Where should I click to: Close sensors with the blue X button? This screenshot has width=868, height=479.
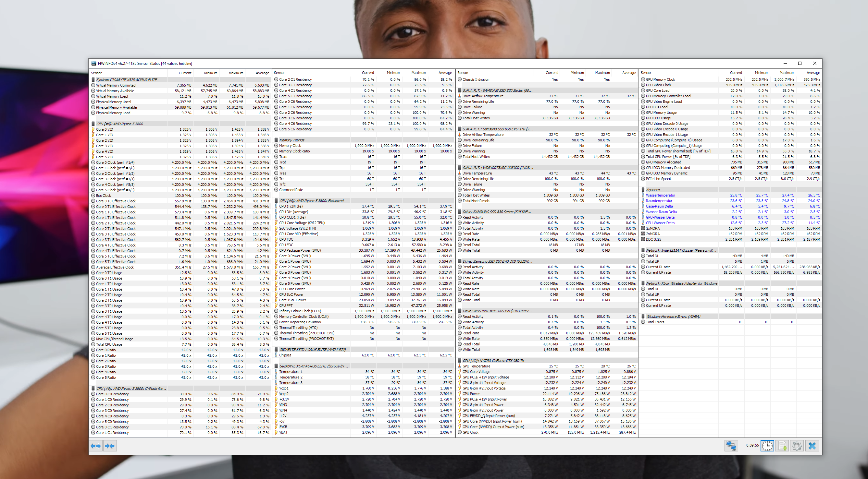[x=812, y=446]
